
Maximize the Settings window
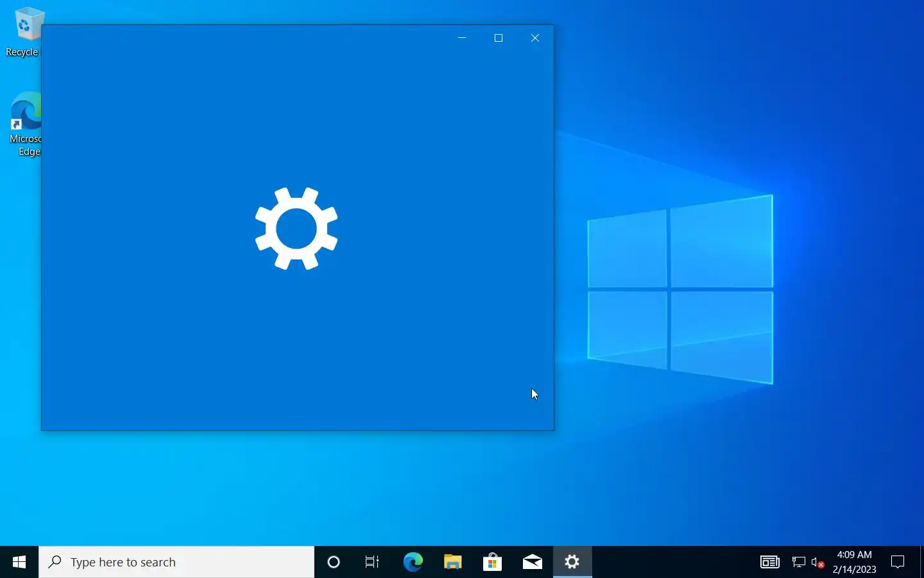coord(499,38)
